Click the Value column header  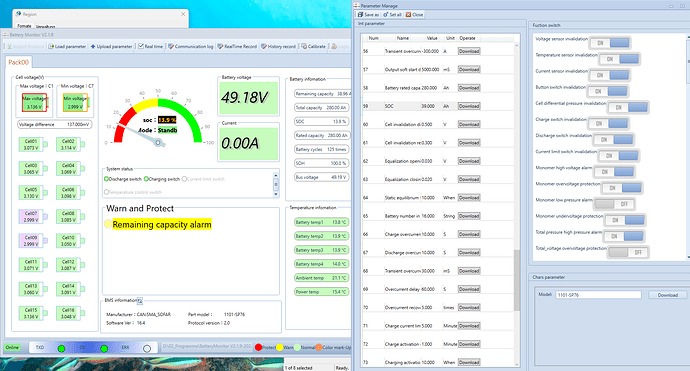(x=432, y=38)
